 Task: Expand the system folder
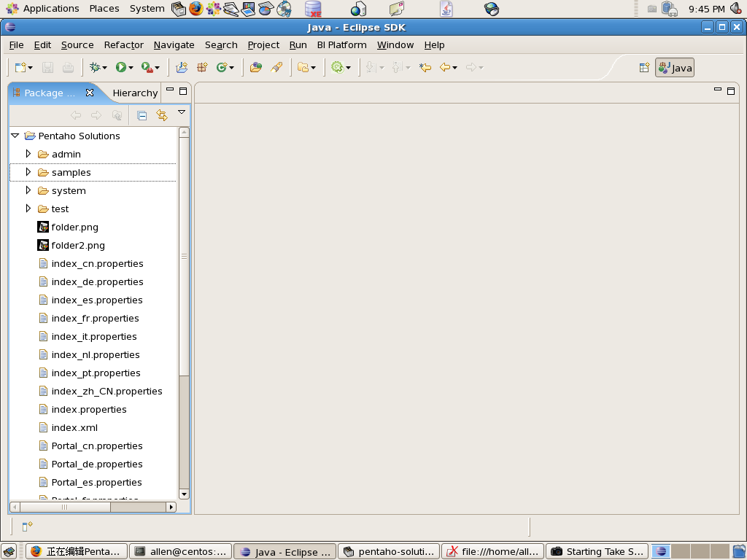tap(28, 190)
